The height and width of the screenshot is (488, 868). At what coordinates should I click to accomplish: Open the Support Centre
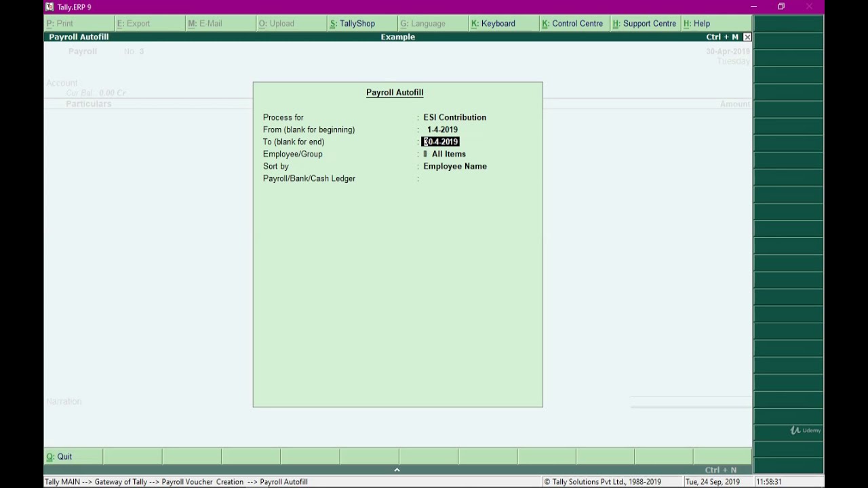click(644, 24)
